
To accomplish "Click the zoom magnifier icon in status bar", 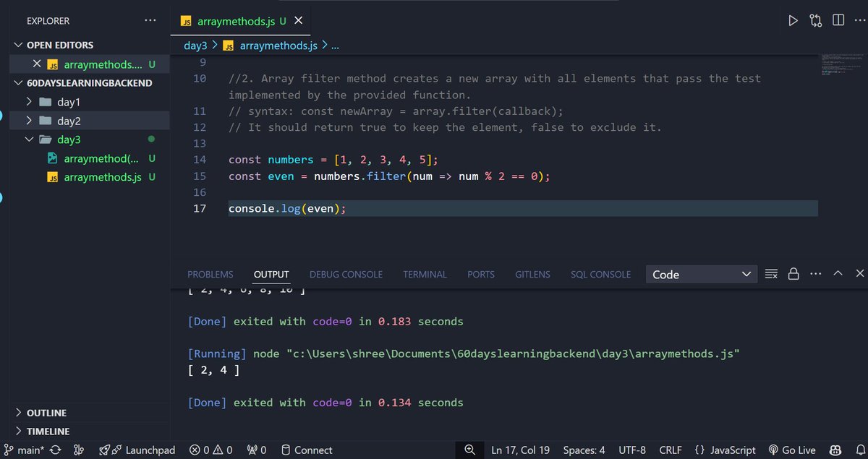I will tap(469, 450).
